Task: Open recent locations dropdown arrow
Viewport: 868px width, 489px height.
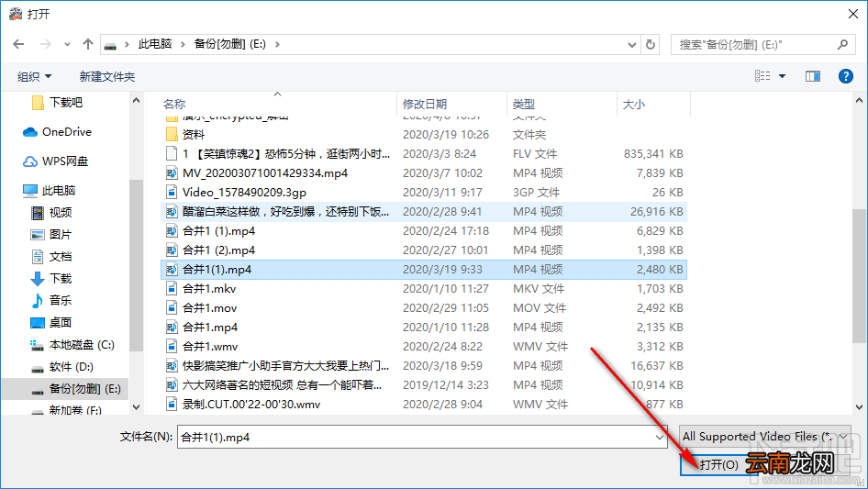Action: [x=67, y=44]
